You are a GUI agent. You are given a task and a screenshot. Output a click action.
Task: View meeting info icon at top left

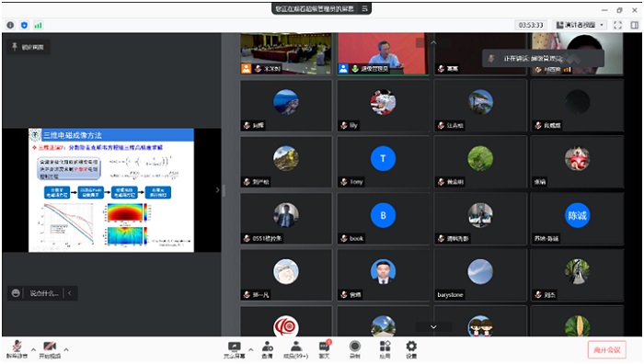(10, 25)
